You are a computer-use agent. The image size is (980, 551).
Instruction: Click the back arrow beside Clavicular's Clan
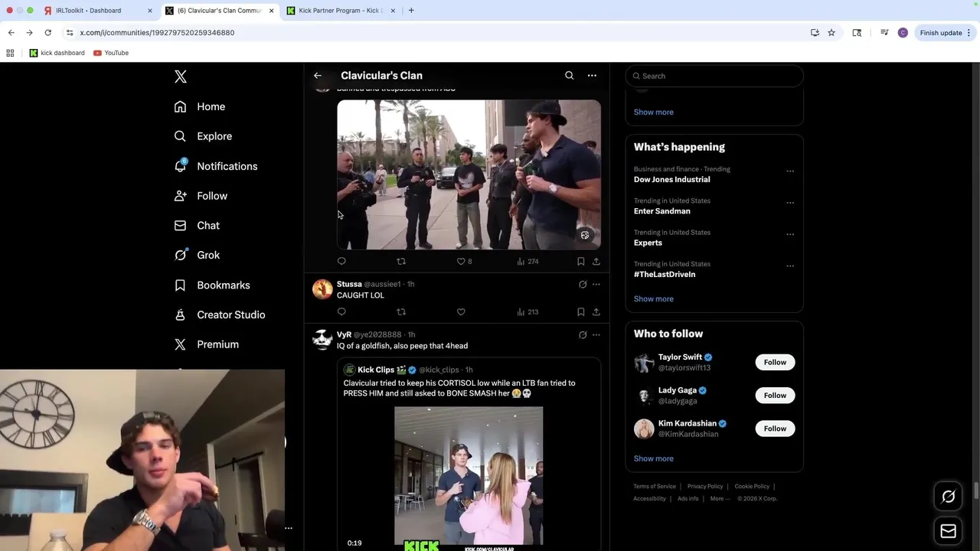pos(318,76)
